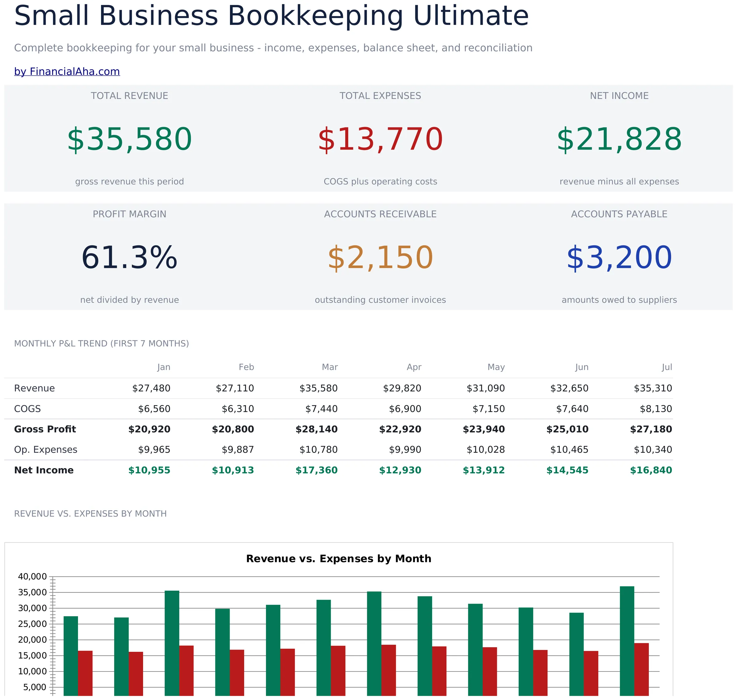Click the Small Business Bookkeeping Ultimate title

point(271,16)
